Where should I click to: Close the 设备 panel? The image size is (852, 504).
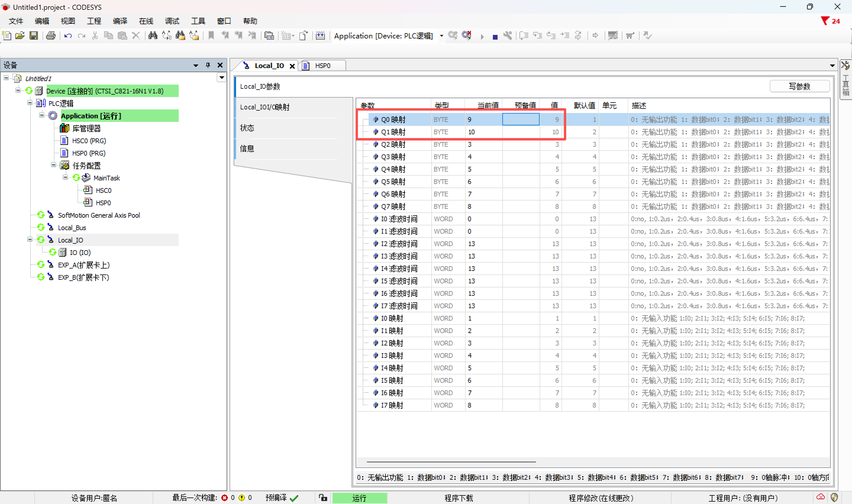click(220, 65)
